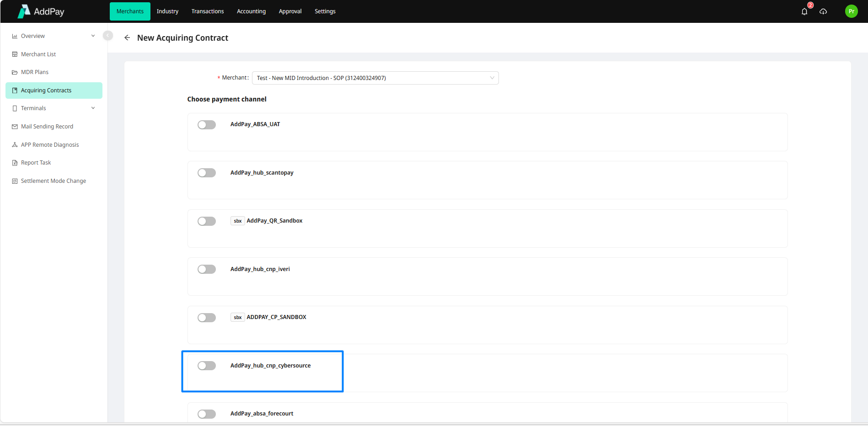868x426 pixels.
Task: Go to the Transactions tab
Action: click(208, 11)
